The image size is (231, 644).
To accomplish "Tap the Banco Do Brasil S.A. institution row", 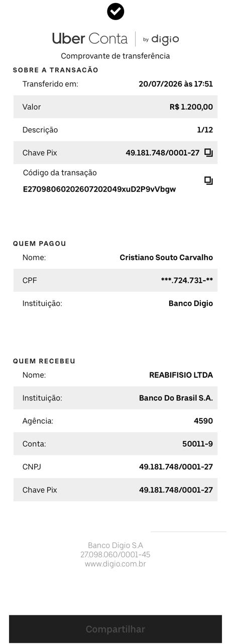I will (115, 398).
